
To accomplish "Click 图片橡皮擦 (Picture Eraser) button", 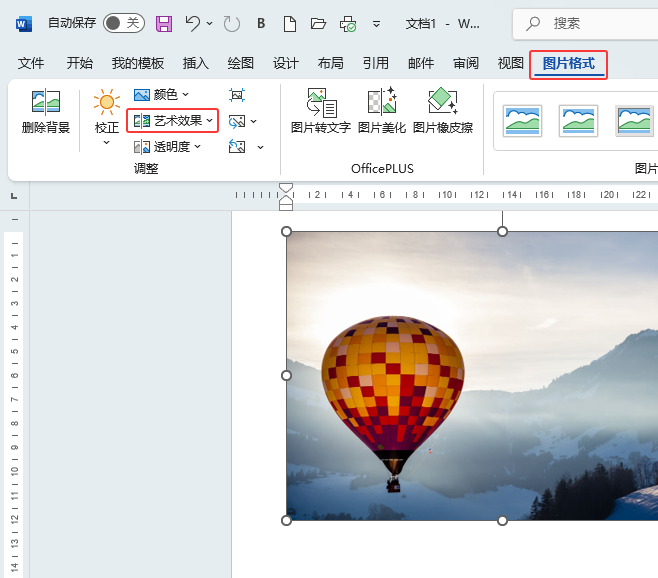I will (443, 111).
